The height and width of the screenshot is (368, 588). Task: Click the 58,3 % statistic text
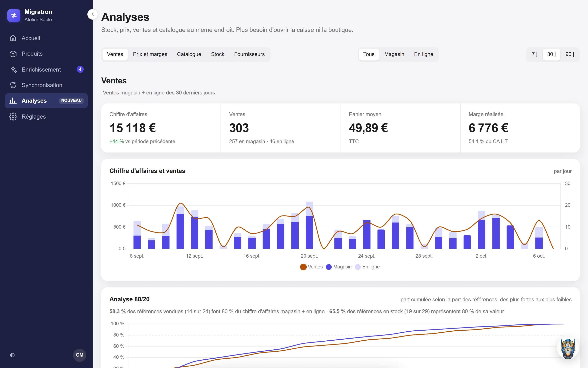(x=117, y=312)
